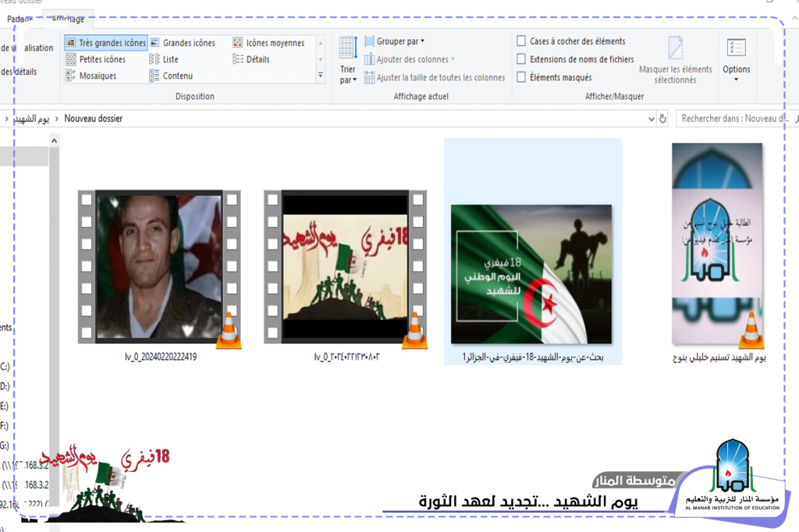799x532 pixels.
Task: Click file name يوم الشهيد تسنيم خليلي بنوح
Action: click(719, 358)
